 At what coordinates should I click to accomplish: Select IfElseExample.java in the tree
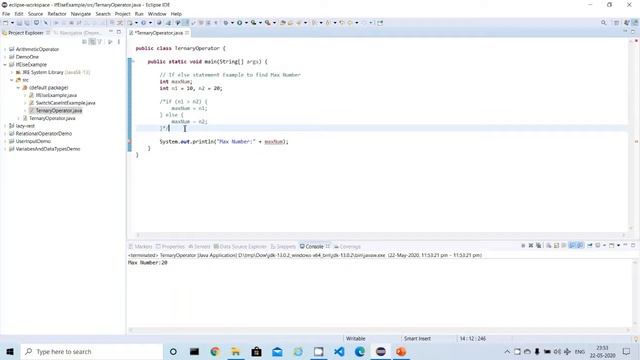[56, 95]
